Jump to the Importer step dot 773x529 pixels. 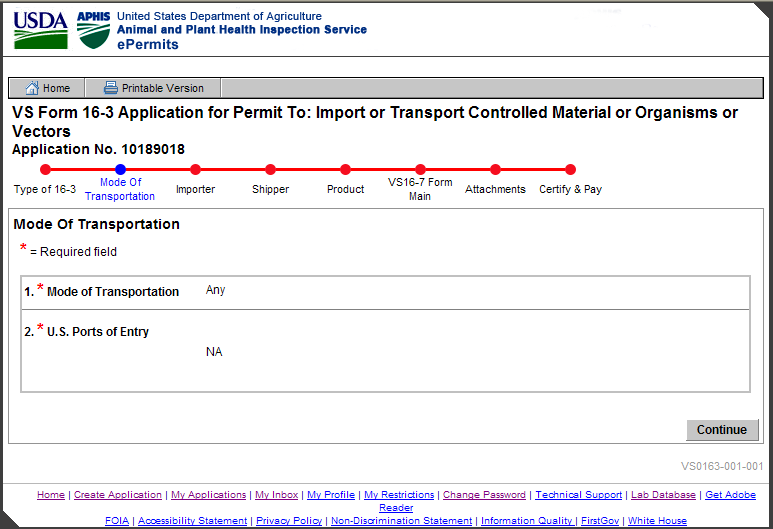coord(195,170)
